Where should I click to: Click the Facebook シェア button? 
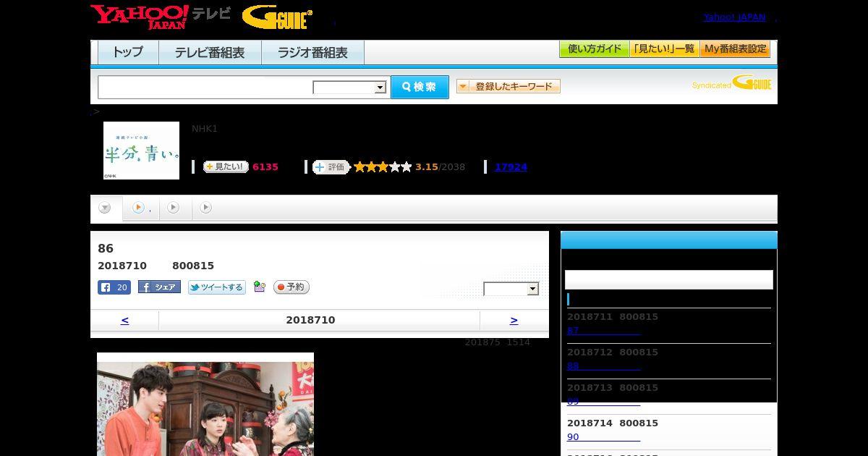point(159,287)
